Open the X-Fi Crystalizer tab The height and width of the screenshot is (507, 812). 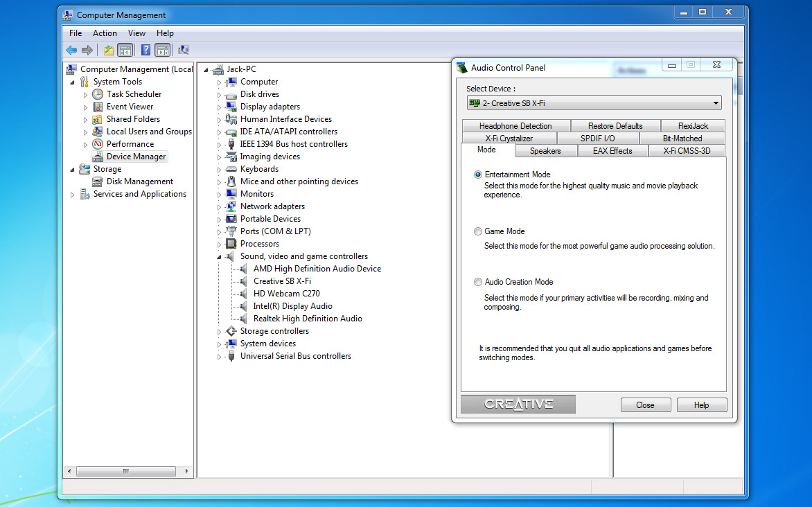tap(509, 139)
